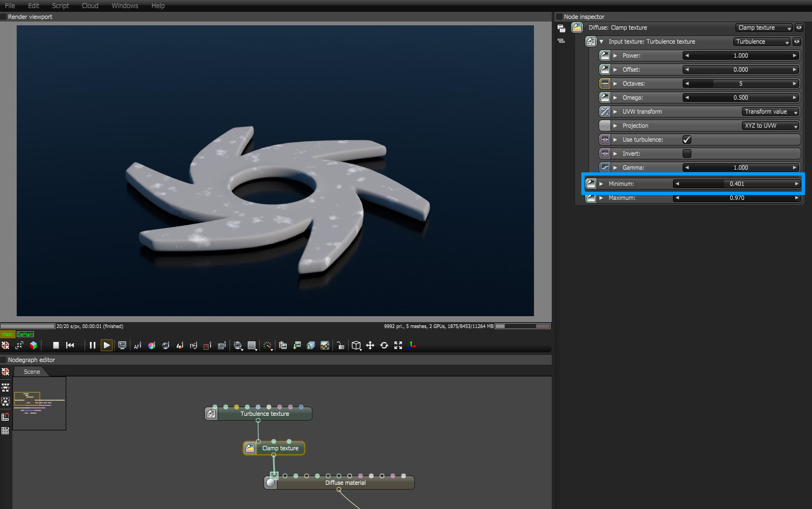
Task: Open the File menu
Action: point(10,5)
